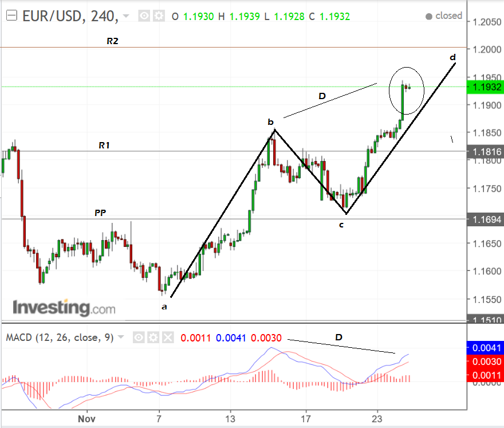
Task: Click the 1.1550 price scale label
Action: [x=487, y=300]
